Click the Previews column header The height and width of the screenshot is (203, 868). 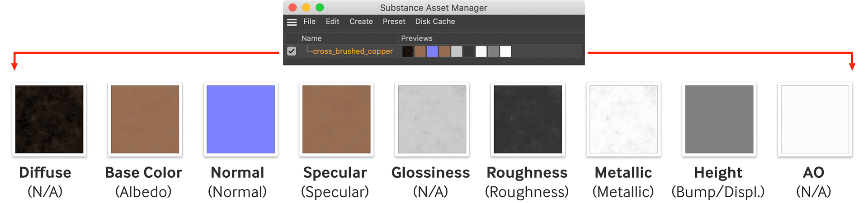pos(416,38)
